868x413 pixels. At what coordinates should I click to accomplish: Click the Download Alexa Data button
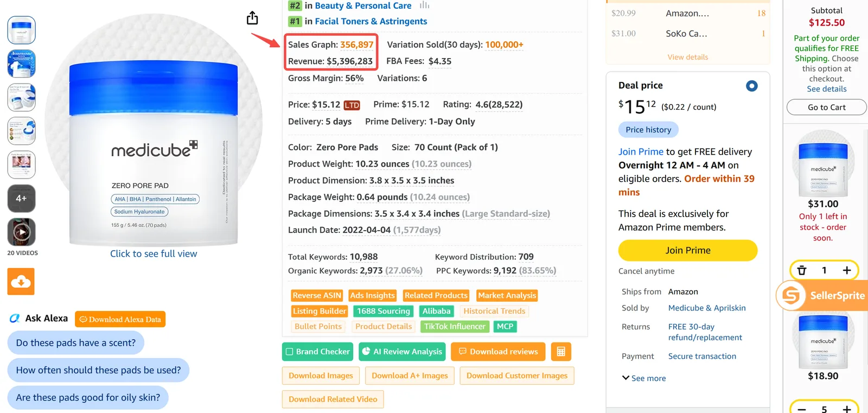tap(120, 319)
